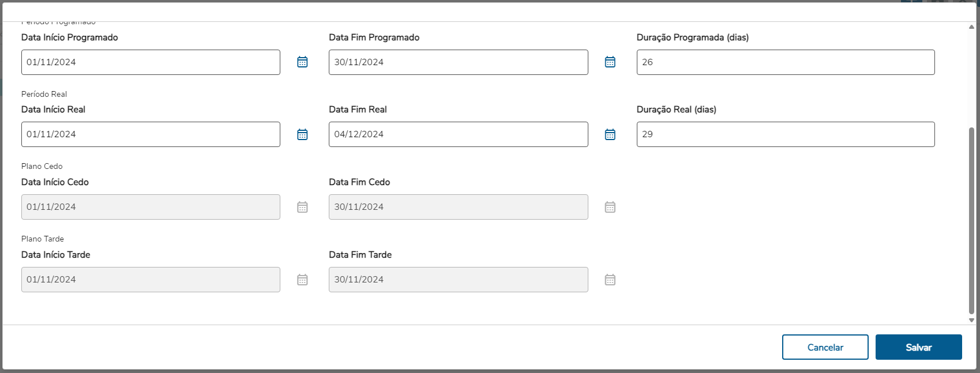Screen dimensions: 980x373
Task: Focus the Data Fim Real field
Action: [x=458, y=134]
